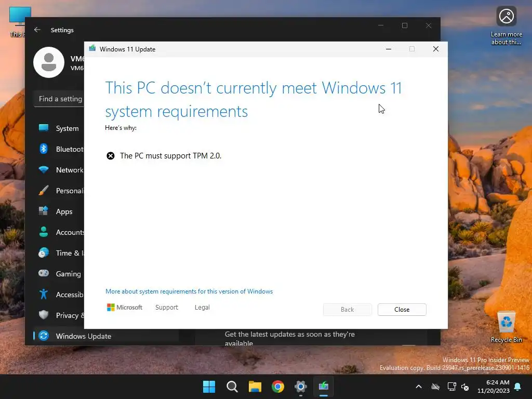Open the clock showing 6:24 AM
This screenshot has height=399, width=532.
click(x=494, y=387)
